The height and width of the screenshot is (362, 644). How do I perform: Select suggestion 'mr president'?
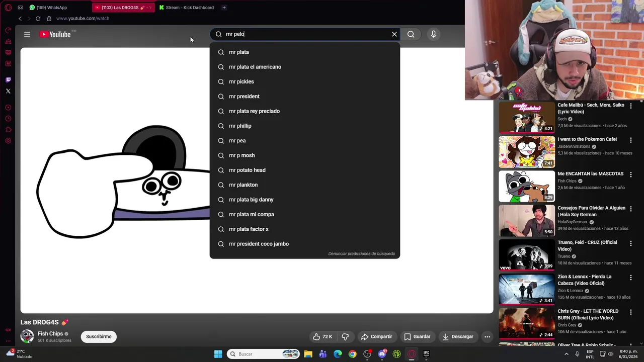pyautogui.click(x=305, y=97)
